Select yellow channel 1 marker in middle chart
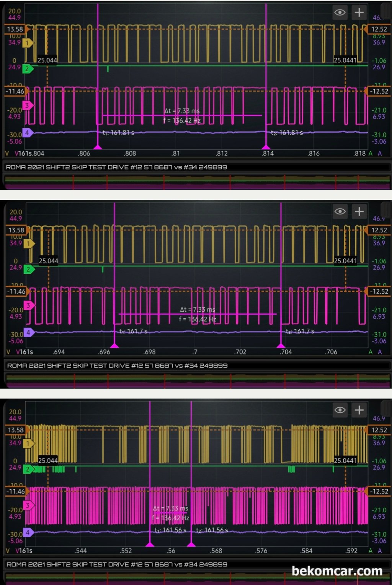This screenshot has height=585, width=392. [x=29, y=243]
